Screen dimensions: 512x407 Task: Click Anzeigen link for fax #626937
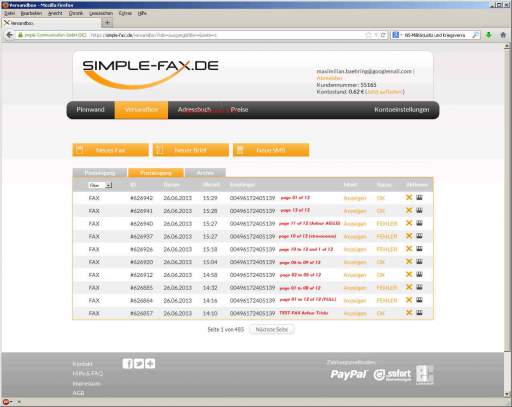pyautogui.click(x=355, y=236)
